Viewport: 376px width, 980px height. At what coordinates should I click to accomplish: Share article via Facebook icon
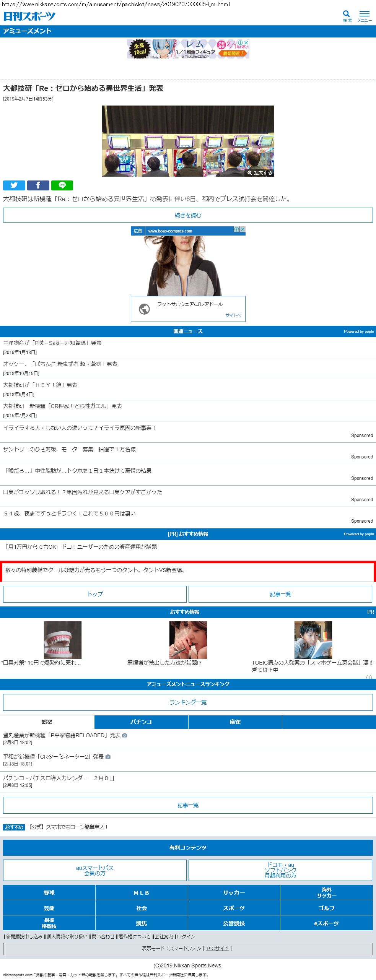point(38,185)
